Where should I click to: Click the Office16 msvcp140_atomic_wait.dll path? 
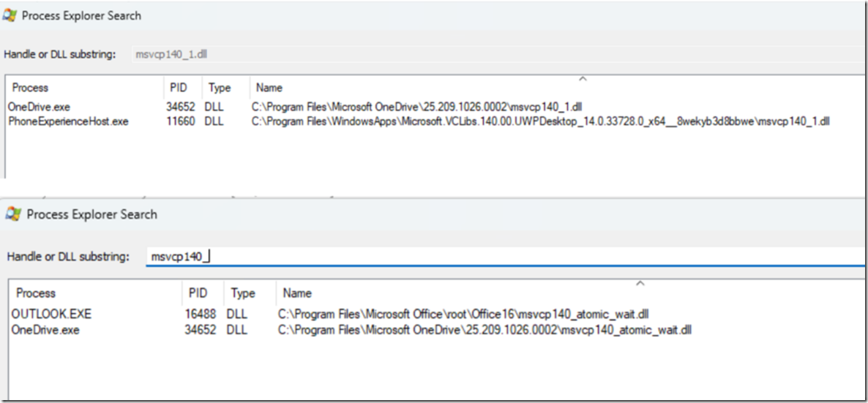tap(463, 314)
